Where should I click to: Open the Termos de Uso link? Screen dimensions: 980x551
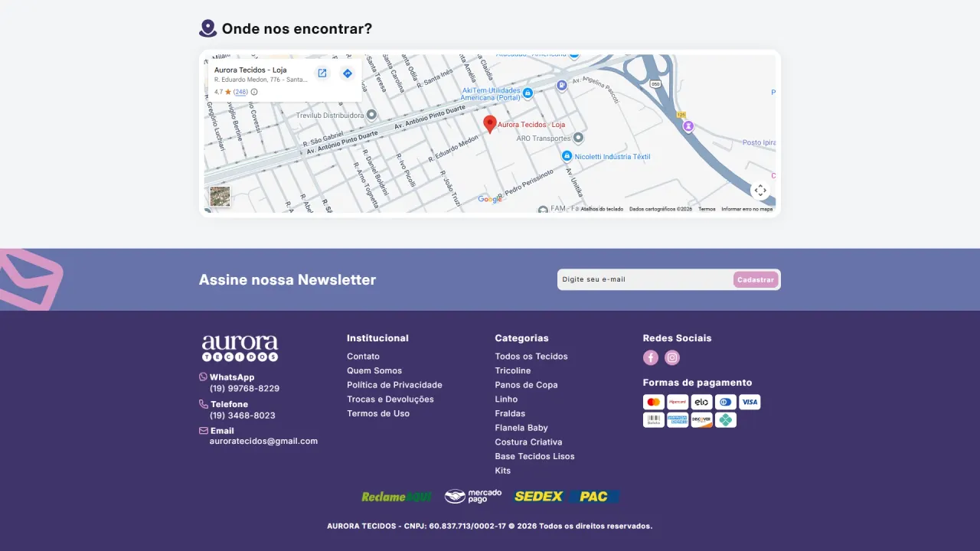click(x=378, y=413)
